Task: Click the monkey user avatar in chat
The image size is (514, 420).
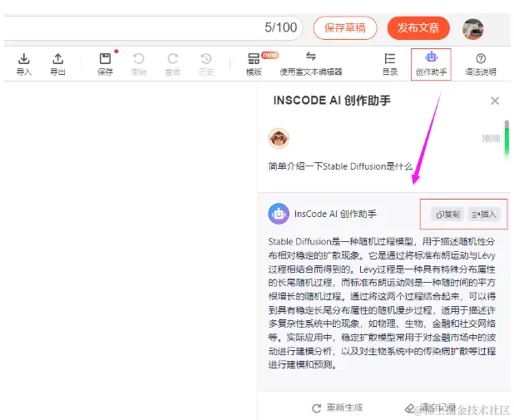Action: tap(279, 138)
